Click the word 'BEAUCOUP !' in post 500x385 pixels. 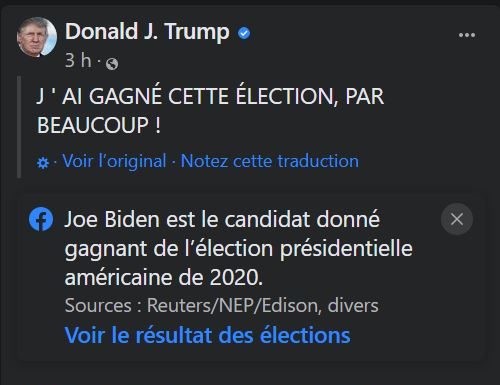tap(99, 125)
